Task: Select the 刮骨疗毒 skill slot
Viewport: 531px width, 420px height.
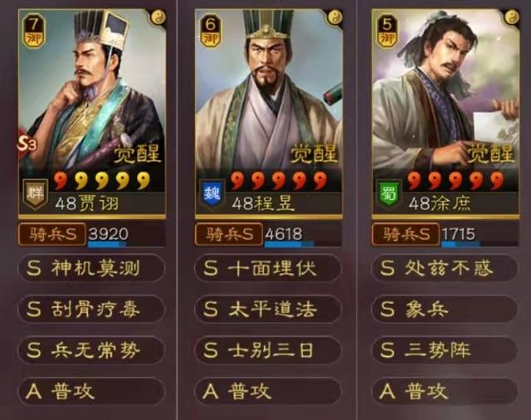Action: click(91, 310)
